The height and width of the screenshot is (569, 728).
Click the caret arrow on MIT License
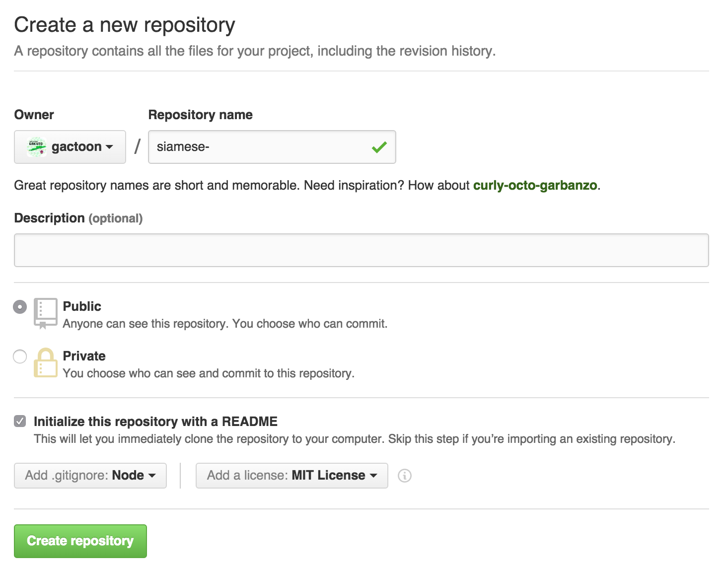click(373, 476)
